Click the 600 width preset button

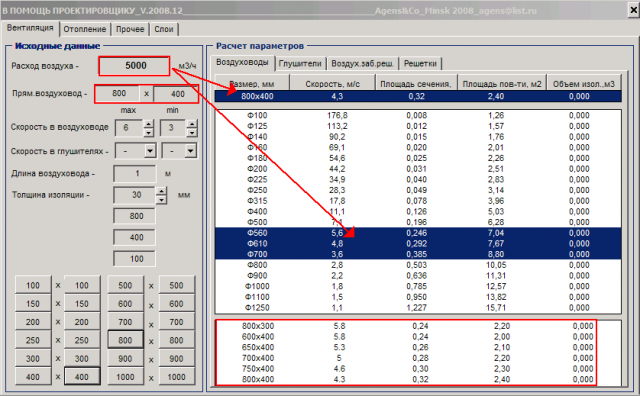tap(125, 304)
